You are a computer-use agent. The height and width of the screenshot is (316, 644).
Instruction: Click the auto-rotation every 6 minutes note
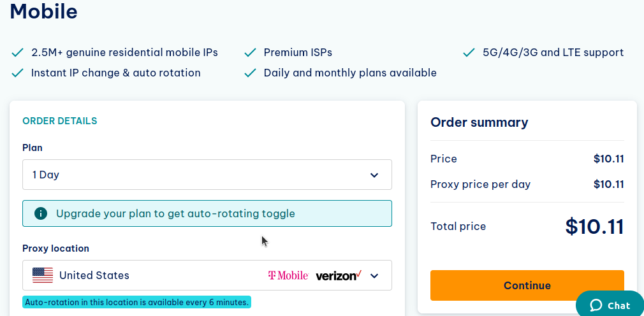pyautogui.click(x=136, y=302)
